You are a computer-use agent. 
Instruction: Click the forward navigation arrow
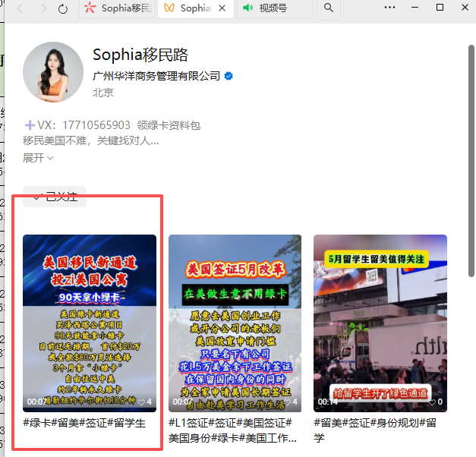44,8
